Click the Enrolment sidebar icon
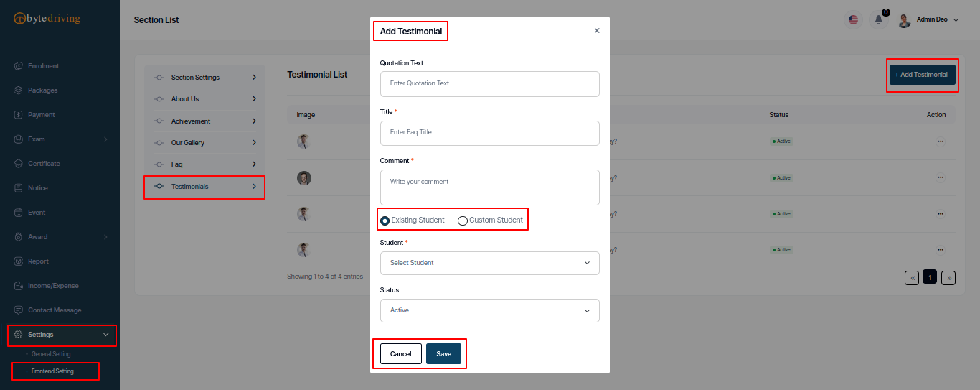This screenshot has width=980, height=390. pos(19,66)
